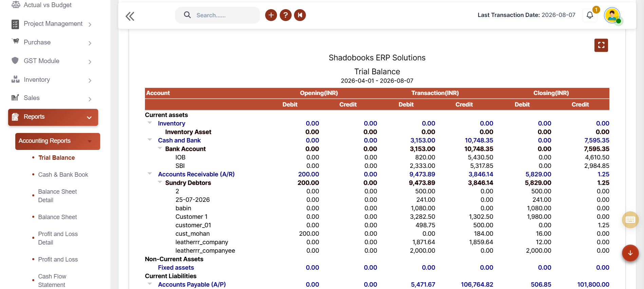The image size is (644, 289).
Task: Click the red scroll-down arrow button
Action: click(x=630, y=253)
